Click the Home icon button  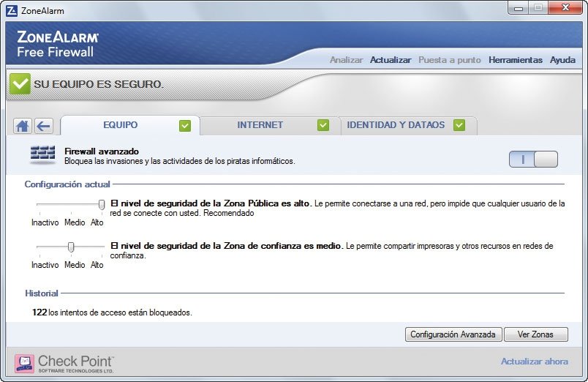coord(23,126)
